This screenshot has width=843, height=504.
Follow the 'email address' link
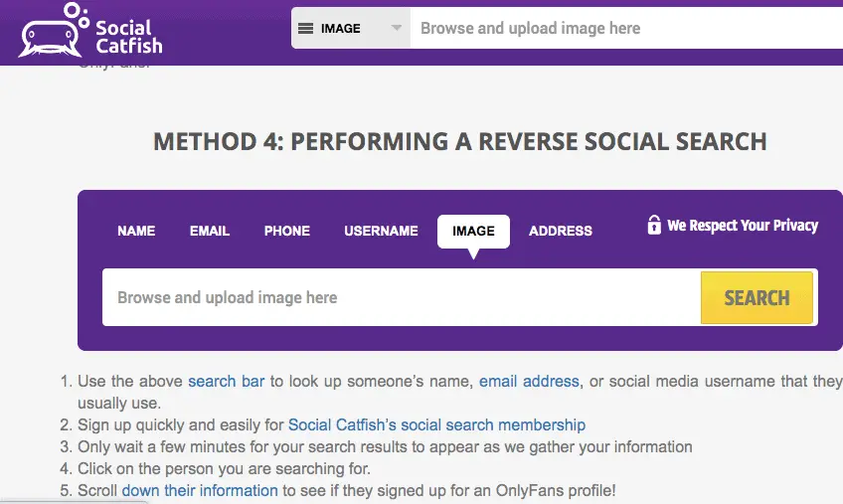tap(529, 382)
